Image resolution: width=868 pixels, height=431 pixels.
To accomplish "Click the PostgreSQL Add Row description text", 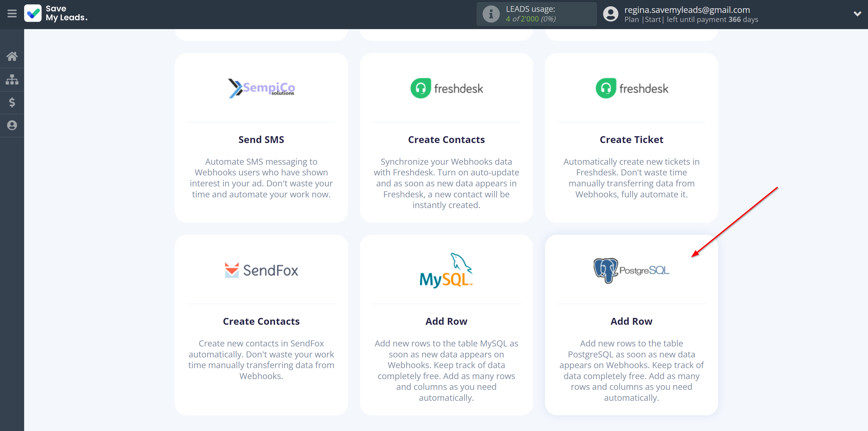I will (631, 370).
